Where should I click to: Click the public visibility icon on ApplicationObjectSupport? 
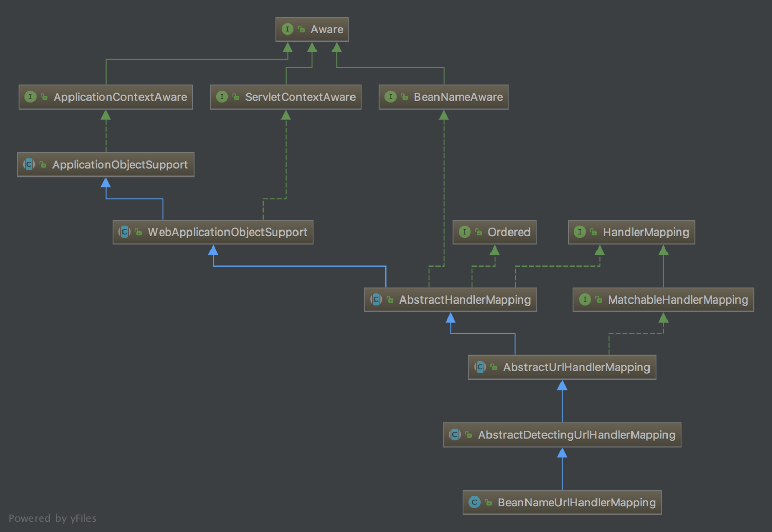[x=43, y=165]
